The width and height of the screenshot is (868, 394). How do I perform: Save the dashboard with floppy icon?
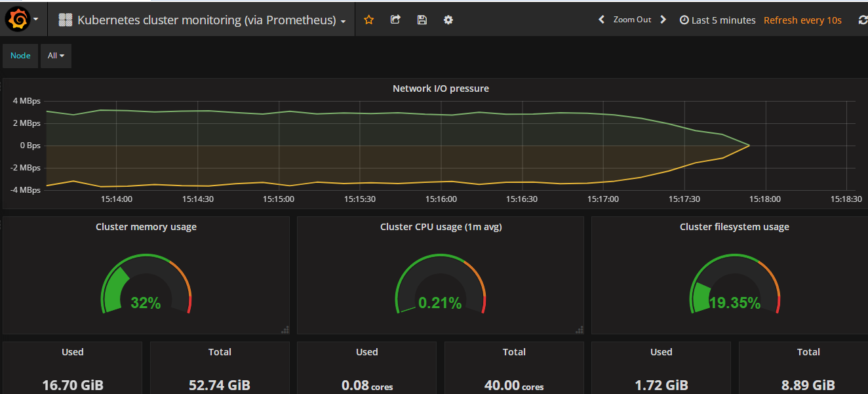(422, 20)
